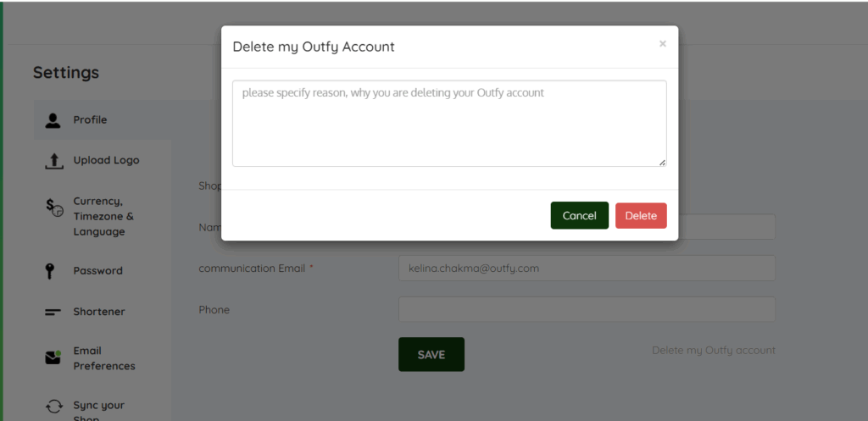Open the Profile settings tab
Viewport: 868px width, 421px height.
(x=90, y=120)
